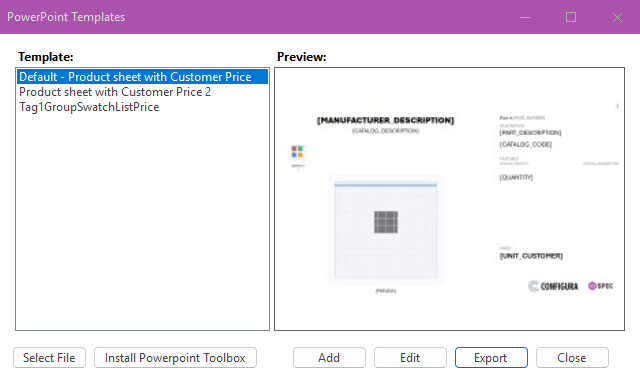Click the Select File button
Image resolution: width=640 pixels, height=381 pixels.
point(49,358)
